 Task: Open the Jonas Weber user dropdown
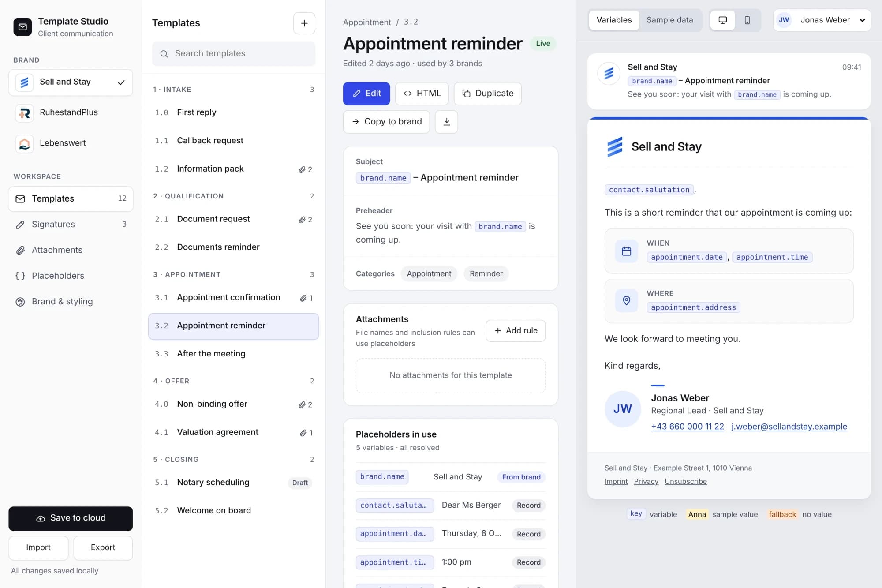coord(822,20)
